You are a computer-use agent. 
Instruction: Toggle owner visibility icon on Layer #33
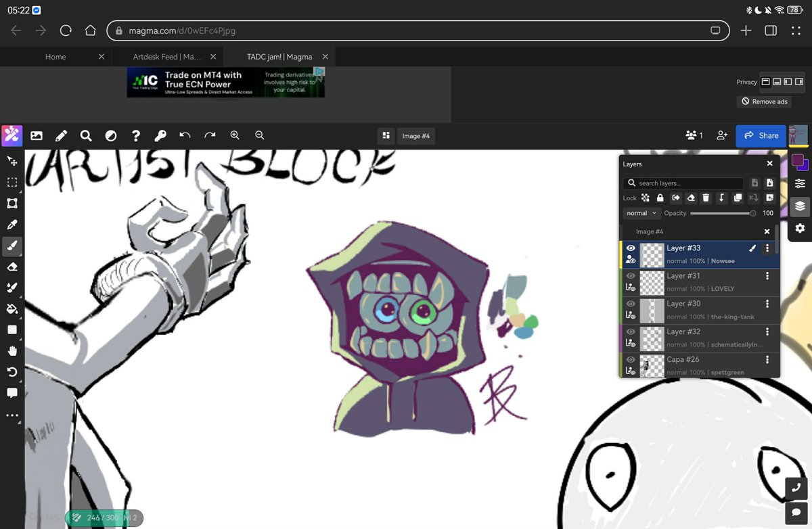tap(631, 260)
